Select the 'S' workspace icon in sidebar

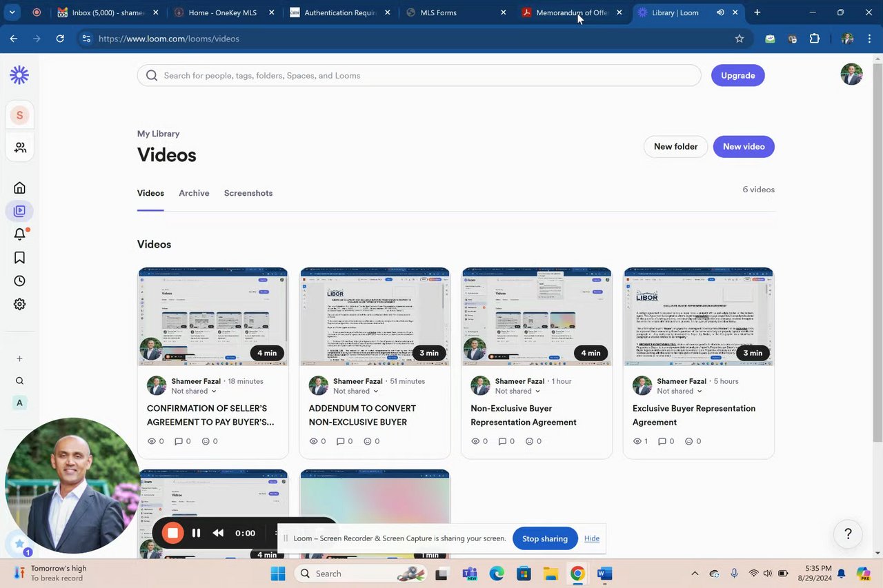tap(19, 115)
